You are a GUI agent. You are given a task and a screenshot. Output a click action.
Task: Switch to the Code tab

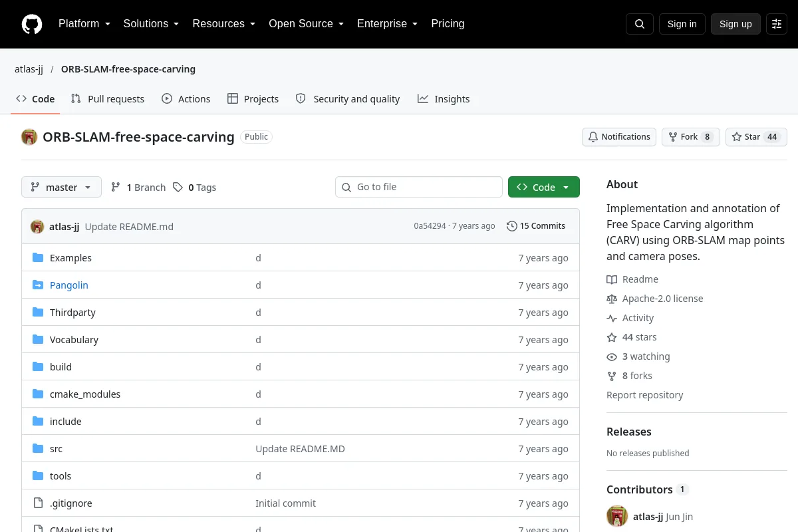click(35, 99)
